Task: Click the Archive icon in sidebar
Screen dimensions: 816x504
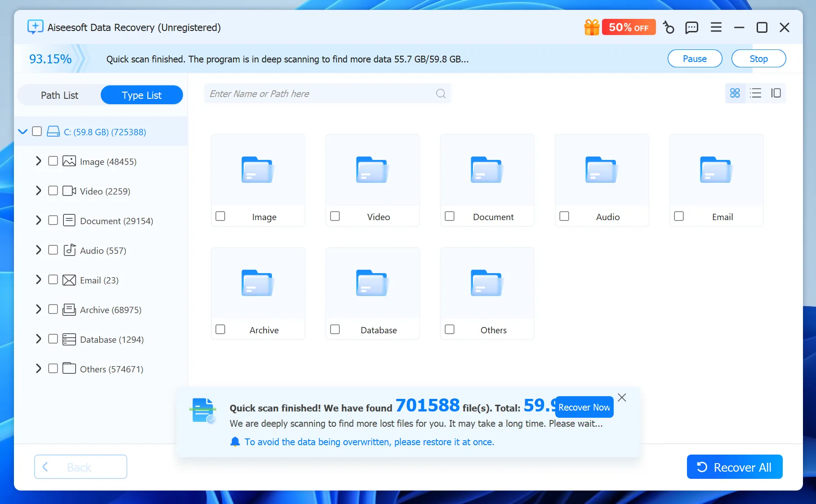Action: point(69,309)
